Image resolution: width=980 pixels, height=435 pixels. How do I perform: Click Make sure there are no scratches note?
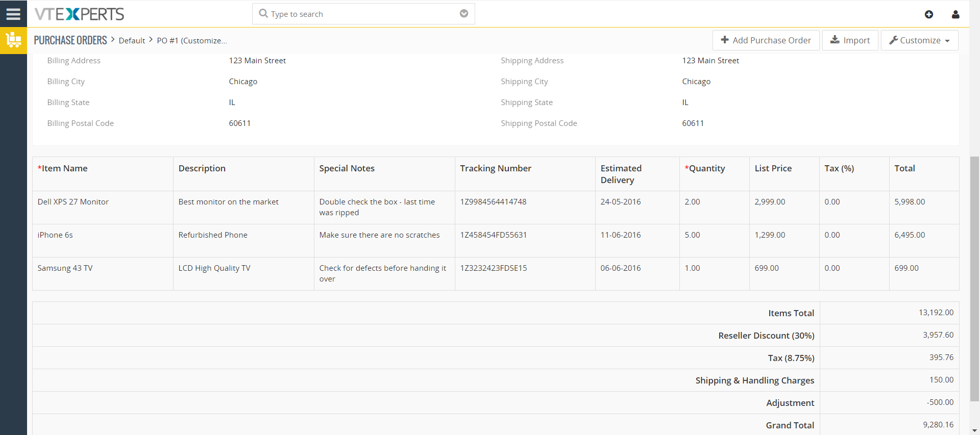pos(379,235)
